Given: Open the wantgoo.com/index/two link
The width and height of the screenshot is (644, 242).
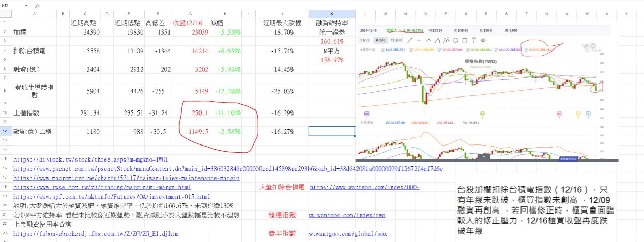Looking at the screenshot, I should (x=347, y=215).
